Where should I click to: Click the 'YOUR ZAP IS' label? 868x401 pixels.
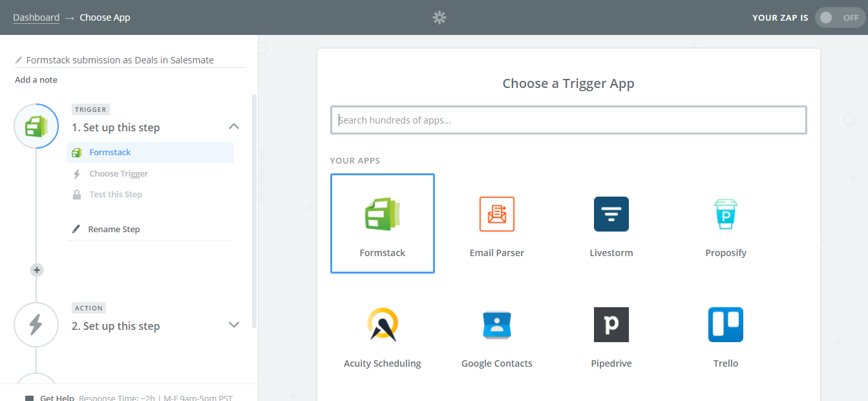pyautogui.click(x=780, y=17)
